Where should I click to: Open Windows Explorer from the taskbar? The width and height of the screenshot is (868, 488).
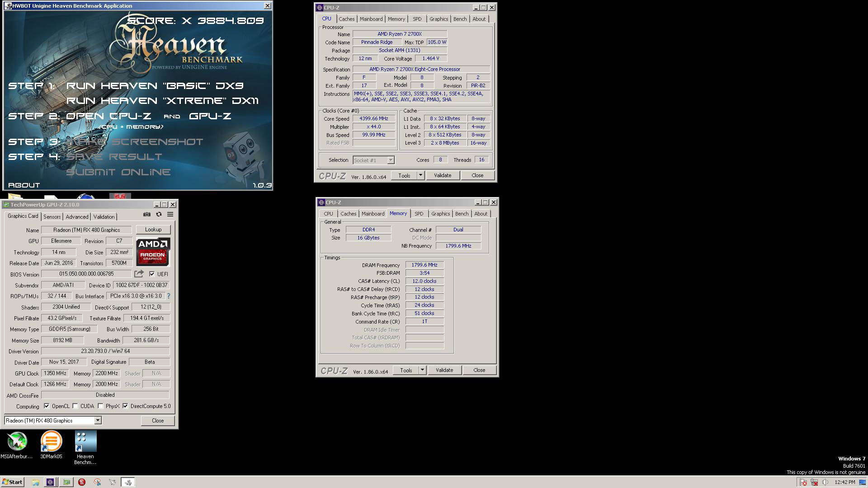[35, 482]
